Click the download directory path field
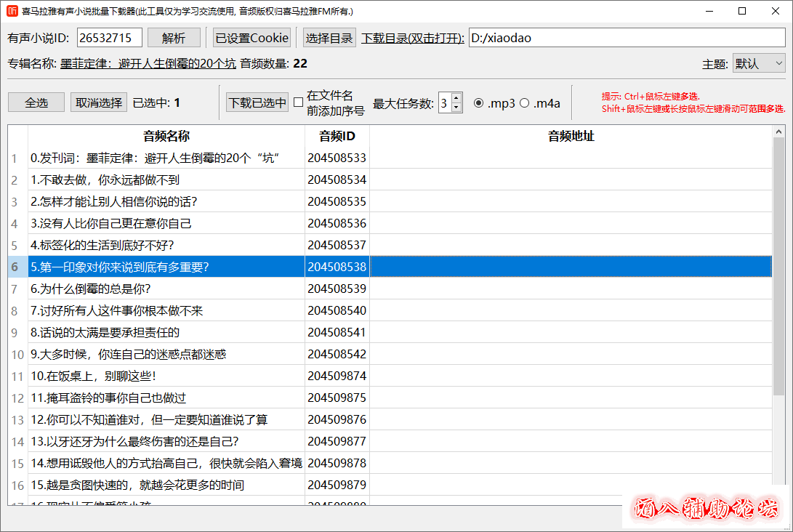The width and height of the screenshot is (793, 532). point(627,38)
